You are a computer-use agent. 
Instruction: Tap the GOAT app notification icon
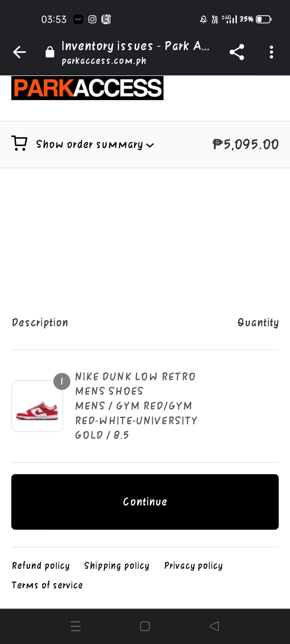tap(78, 19)
